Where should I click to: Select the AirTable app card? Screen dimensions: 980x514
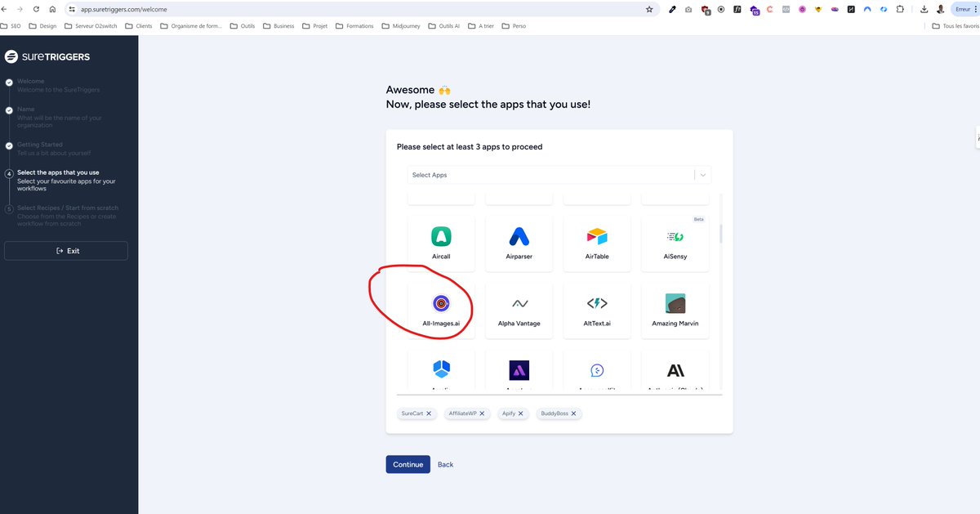click(x=597, y=243)
